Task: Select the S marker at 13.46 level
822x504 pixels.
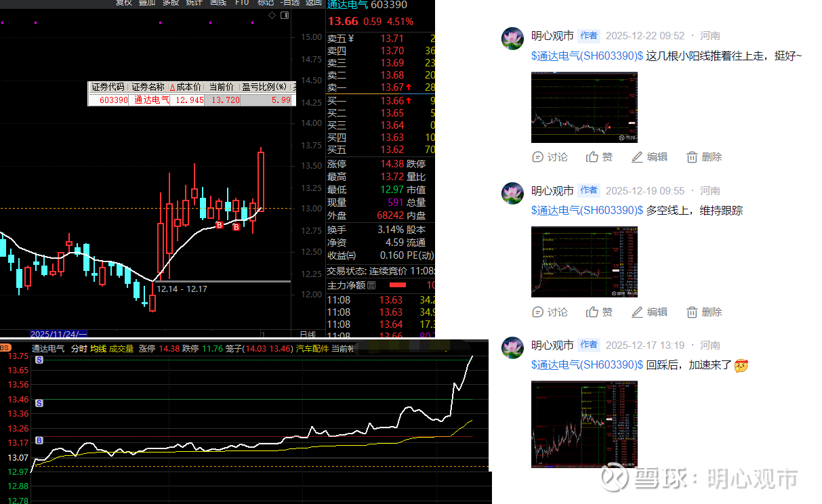Action: [39, 403]
